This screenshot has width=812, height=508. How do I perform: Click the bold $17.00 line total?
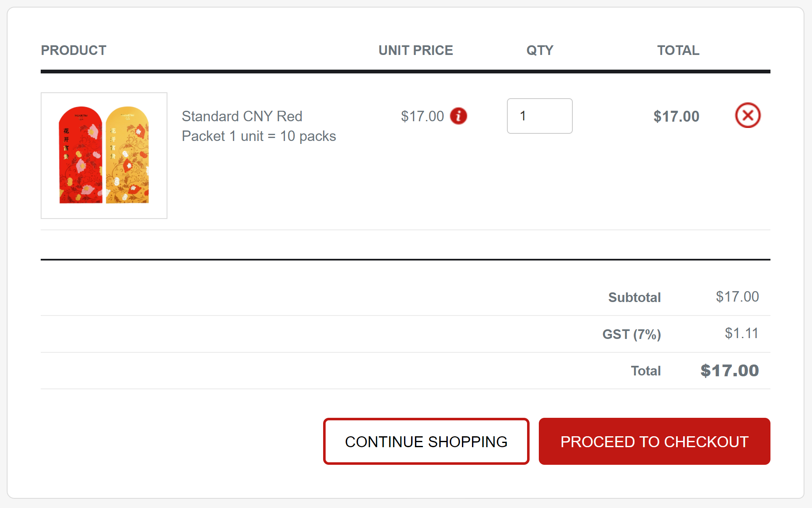[x=676, y=116]
